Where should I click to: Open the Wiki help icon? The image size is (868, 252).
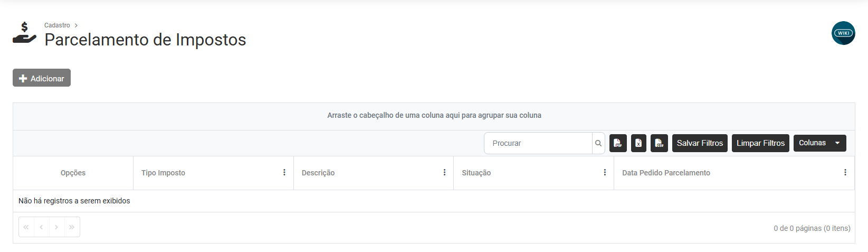click(843, 33)
